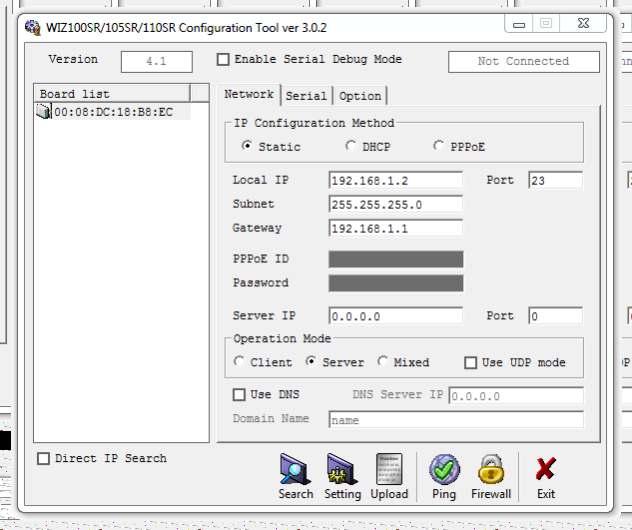Click the server Port field showing 0

(555, 316)
